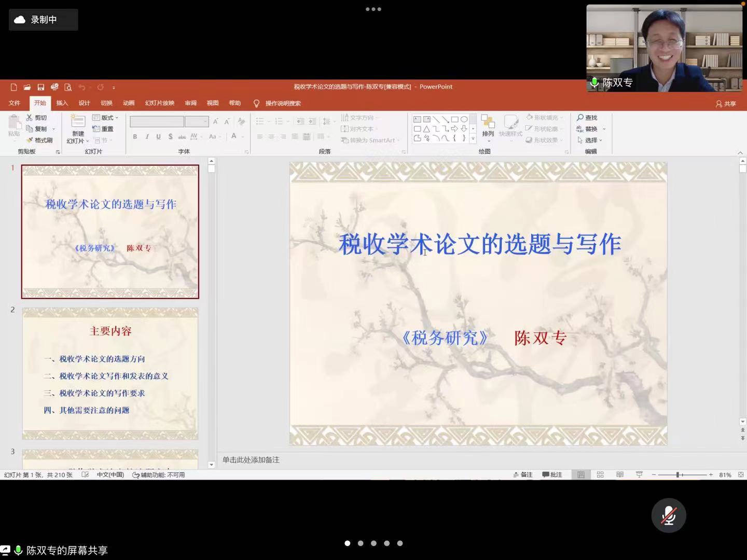747x560 pixels.
Task: Adjust the zoom slider in status bar
Action: [x=677, y=474]
